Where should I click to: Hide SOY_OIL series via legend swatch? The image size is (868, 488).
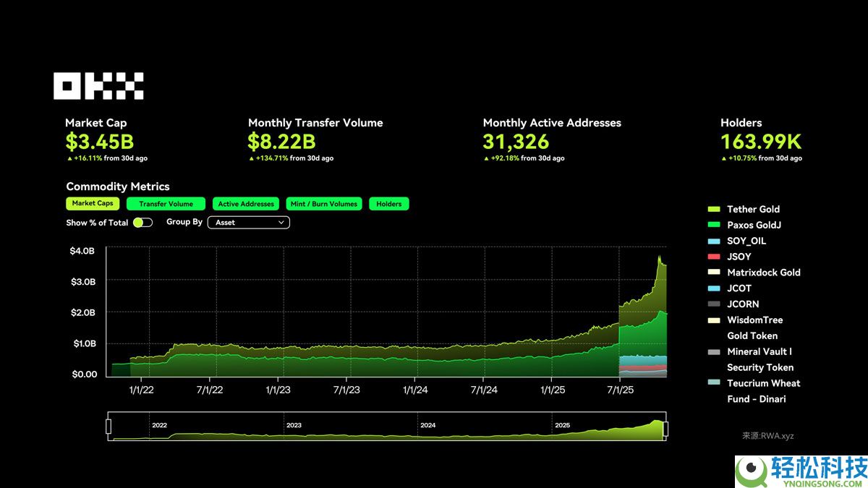(714, 241)
